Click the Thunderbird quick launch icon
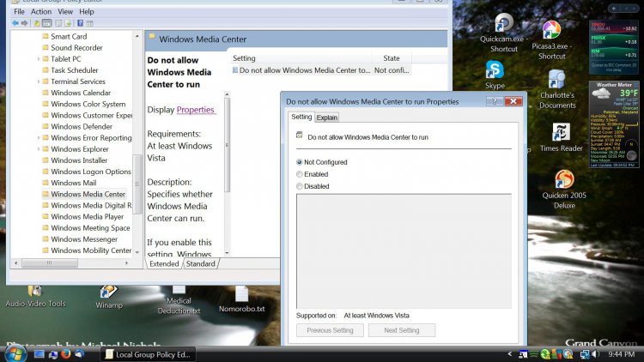 pos(79,353)
